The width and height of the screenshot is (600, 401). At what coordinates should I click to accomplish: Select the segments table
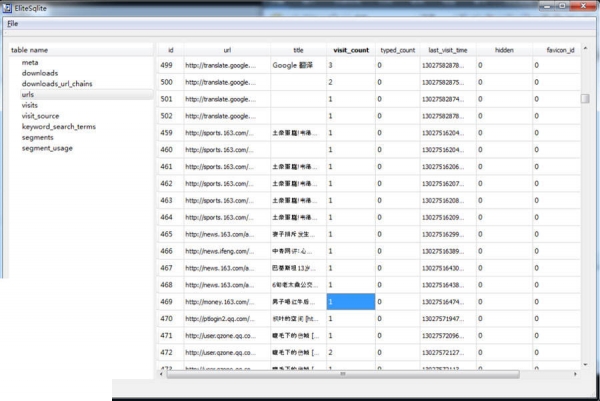[38, 138]
